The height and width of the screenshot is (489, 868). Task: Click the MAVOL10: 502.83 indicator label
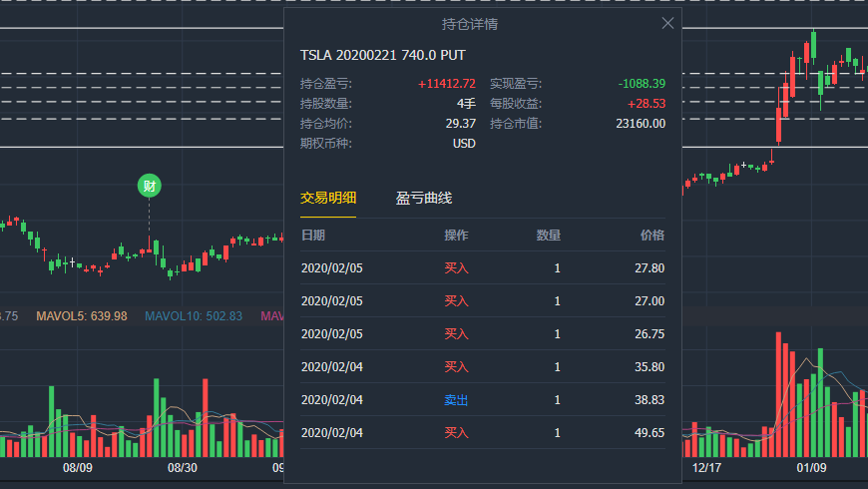194,316
